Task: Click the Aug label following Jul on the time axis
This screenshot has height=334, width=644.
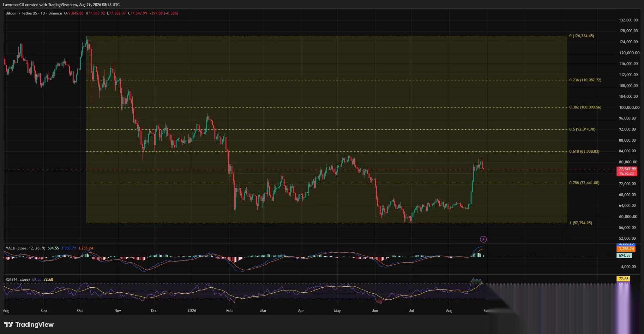Action: pyautogui.click(x=449, y=311)
